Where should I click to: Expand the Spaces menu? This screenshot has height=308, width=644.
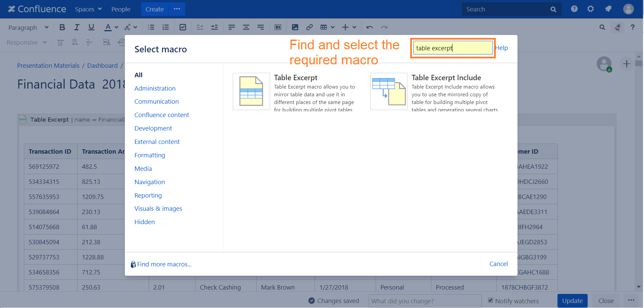tap(88, 9)
